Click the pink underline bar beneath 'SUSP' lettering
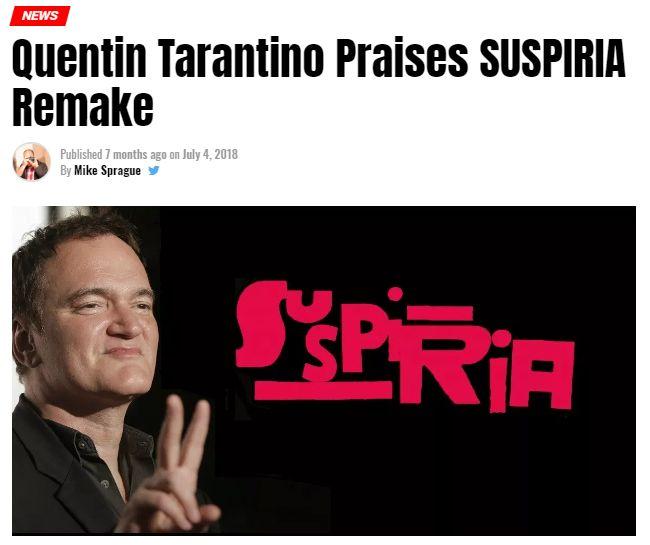650x545 pixels. coord(323,390)
